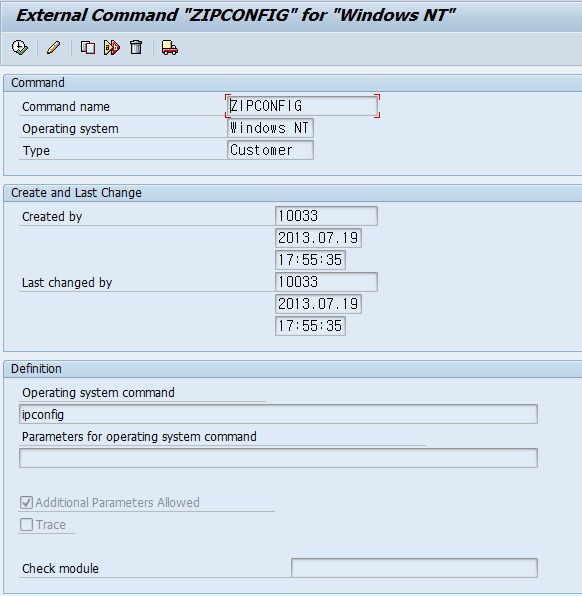Click the Command section header
582x596 pixels.
tap(38, 83)
